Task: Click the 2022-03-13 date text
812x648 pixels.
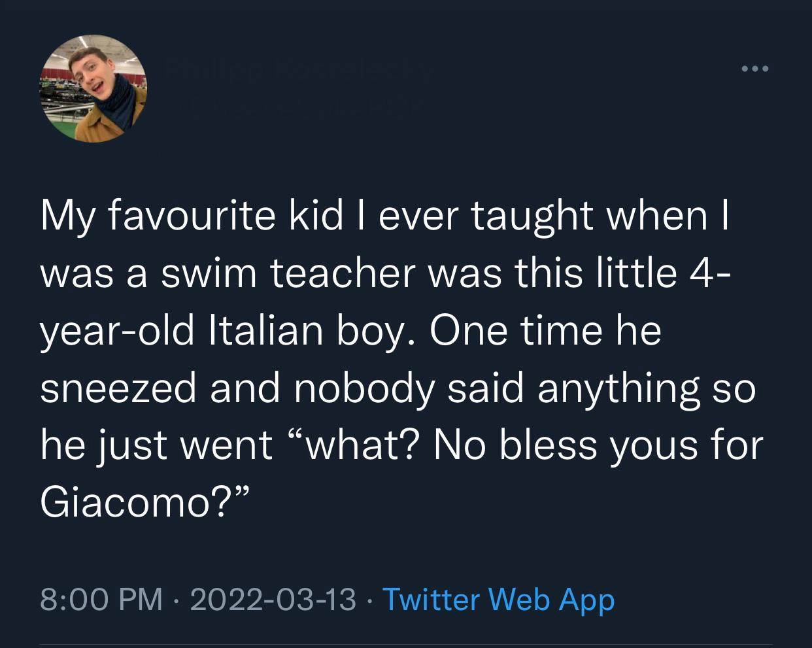Action: pyautogui.click(x=273, y=599)
